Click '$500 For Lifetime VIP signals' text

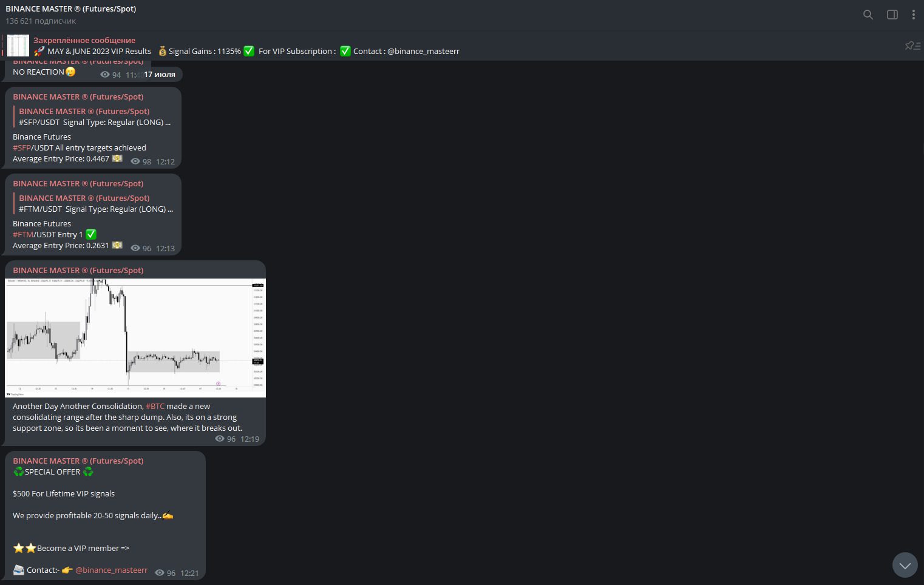(64, 494)
